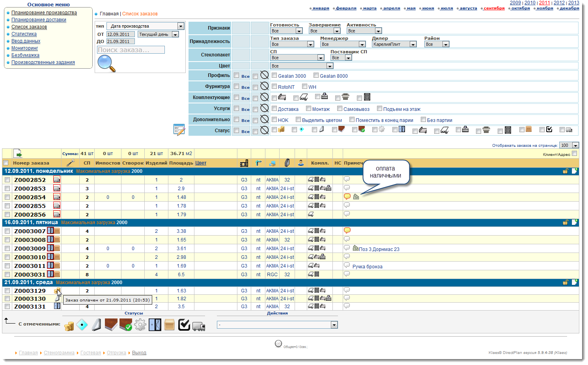This screenshot has width=588, height=365.
Task: Open Мониторинг menu item
Action: 25,48
